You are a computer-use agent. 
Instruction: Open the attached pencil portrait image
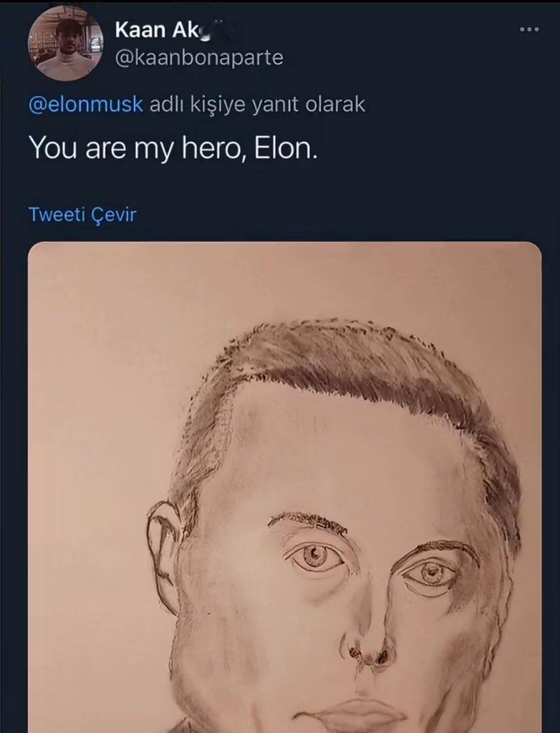click(284, 487)
